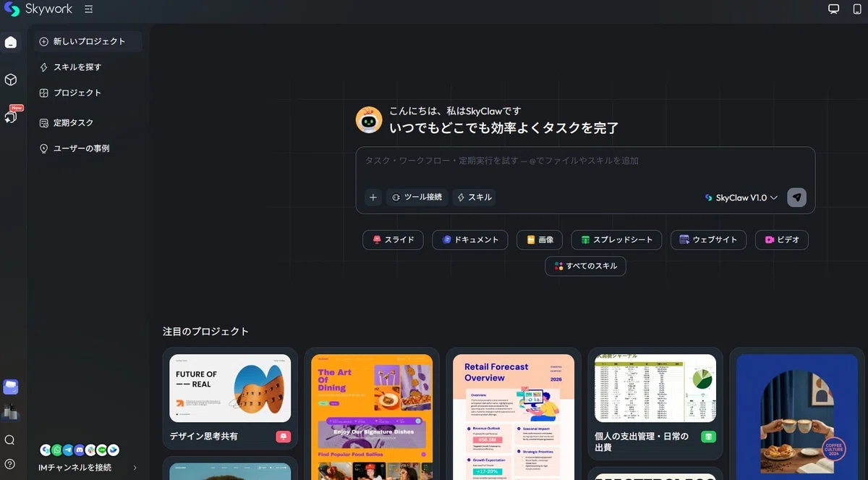868x480 pixels.
Task: Collapse the sidebar via icon beside Skywork logo
Action: pos(88,9)
